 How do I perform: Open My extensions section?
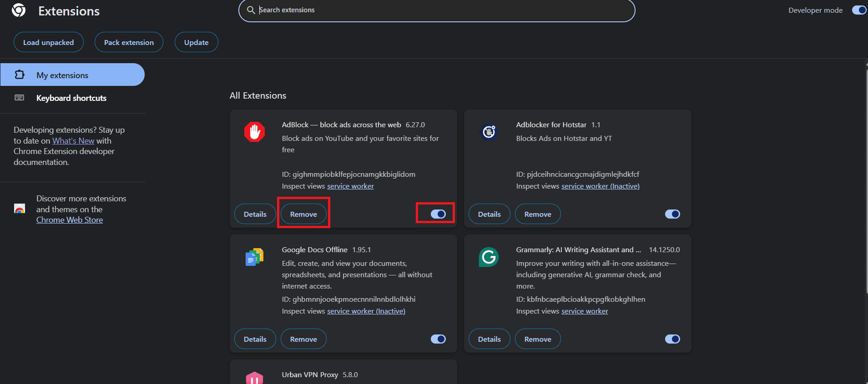72,75
